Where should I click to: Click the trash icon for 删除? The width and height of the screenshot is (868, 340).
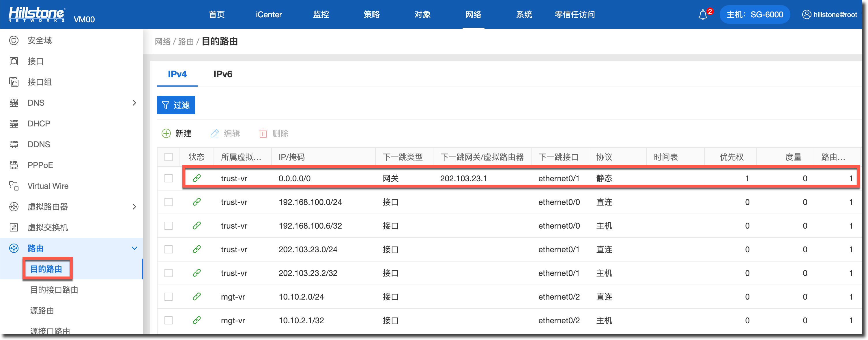click(263, 133)
